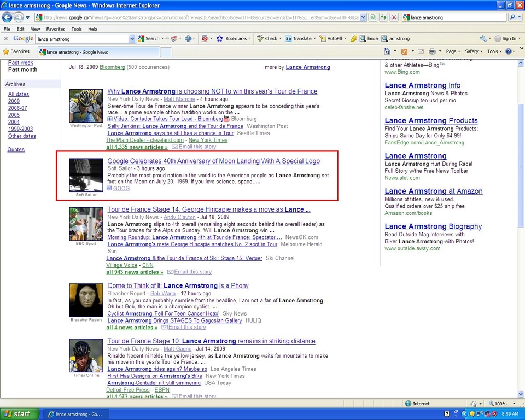Open the Page dropdown menu
The width and height of the screenshot is (525, 420).
(453, 51)
